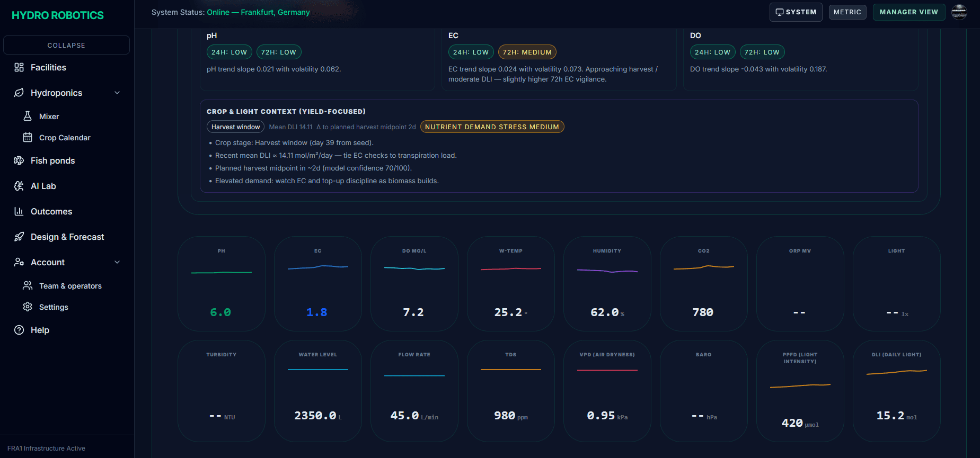Click the Hydroponics leaf icon
Viewport: 980px width, 458px height.
coord(19,93)
